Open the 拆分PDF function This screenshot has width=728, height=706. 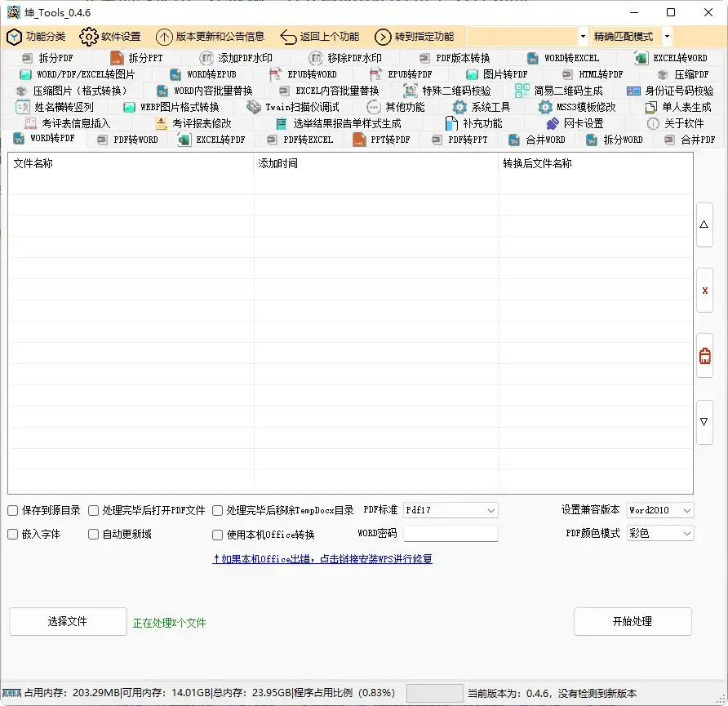(x=49, y=57)
